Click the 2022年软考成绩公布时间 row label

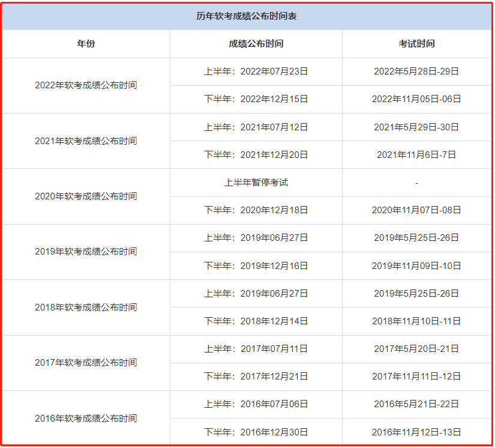point(88,85)
